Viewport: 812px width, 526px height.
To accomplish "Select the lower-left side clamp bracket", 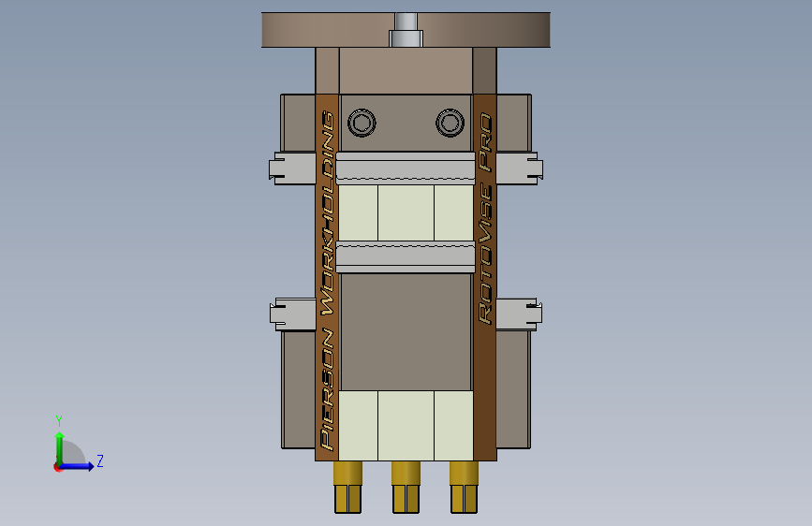I will tap(293, 314).
